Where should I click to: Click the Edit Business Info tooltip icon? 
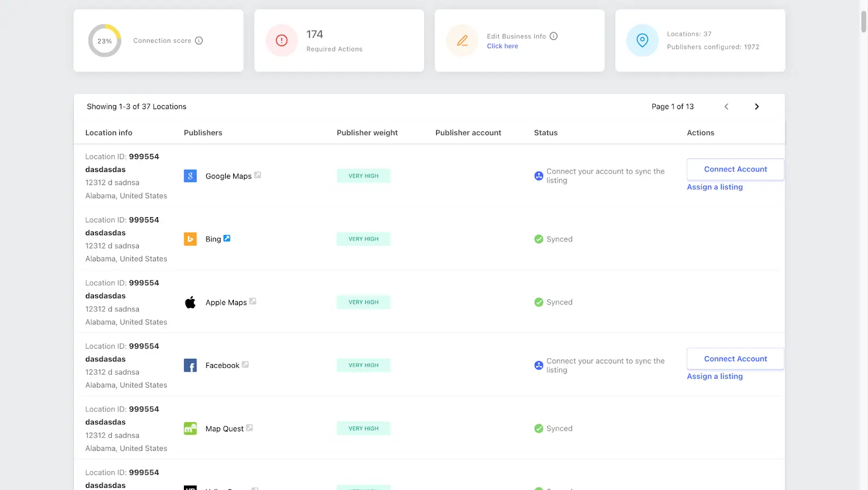[554, 36]
